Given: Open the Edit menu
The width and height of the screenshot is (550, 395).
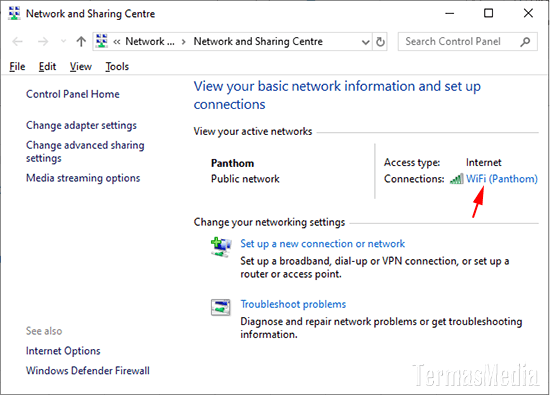Looking at the screenshot, I should coord(47,66).
